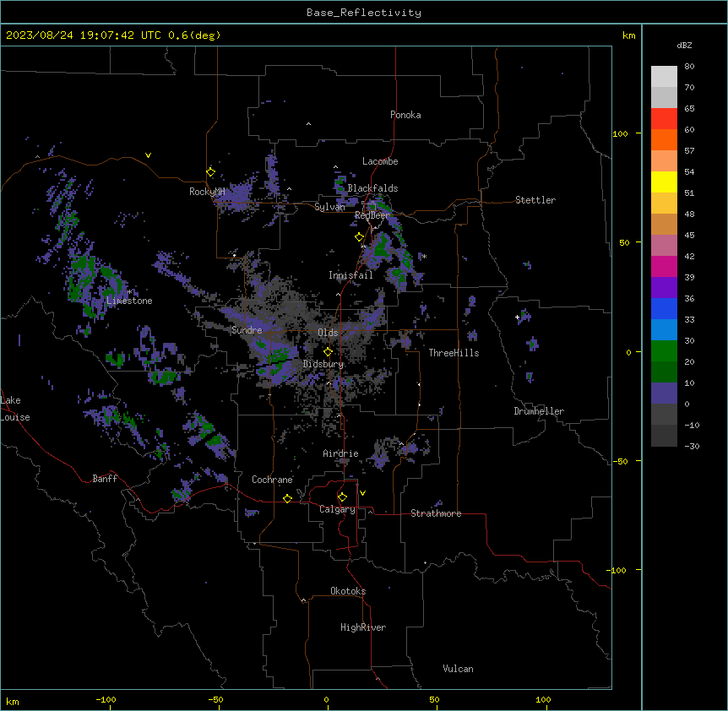Screen dimensions: 728x711
Task: Click the yellow diamond marker above Calgary label
Action: tap(342, 497)
